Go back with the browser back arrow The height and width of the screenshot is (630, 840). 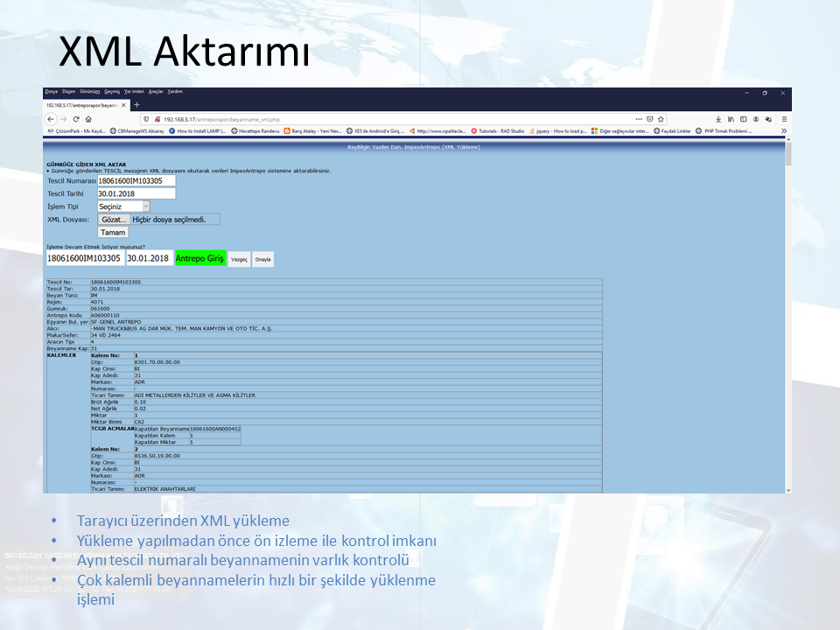pos(51,120)
